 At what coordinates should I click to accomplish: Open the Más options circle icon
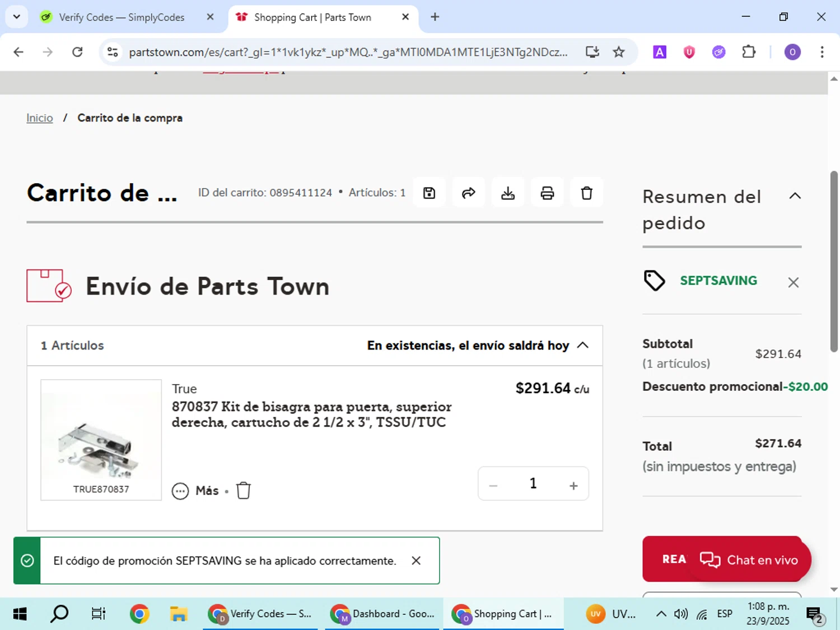[x=180, y=491]
